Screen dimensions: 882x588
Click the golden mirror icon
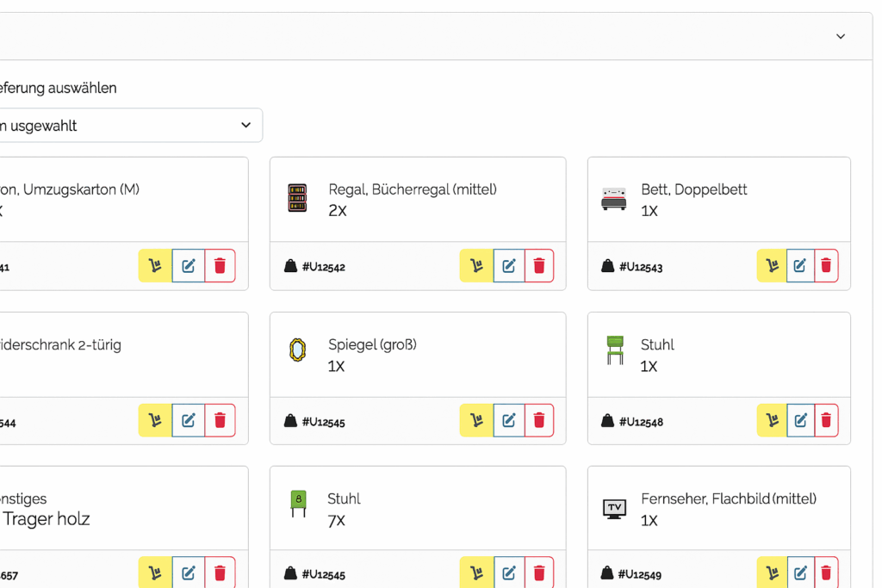297,351
